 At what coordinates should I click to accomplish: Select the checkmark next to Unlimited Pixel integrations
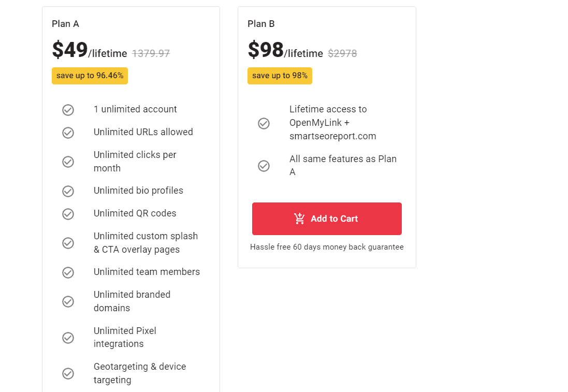click(68, 338)
